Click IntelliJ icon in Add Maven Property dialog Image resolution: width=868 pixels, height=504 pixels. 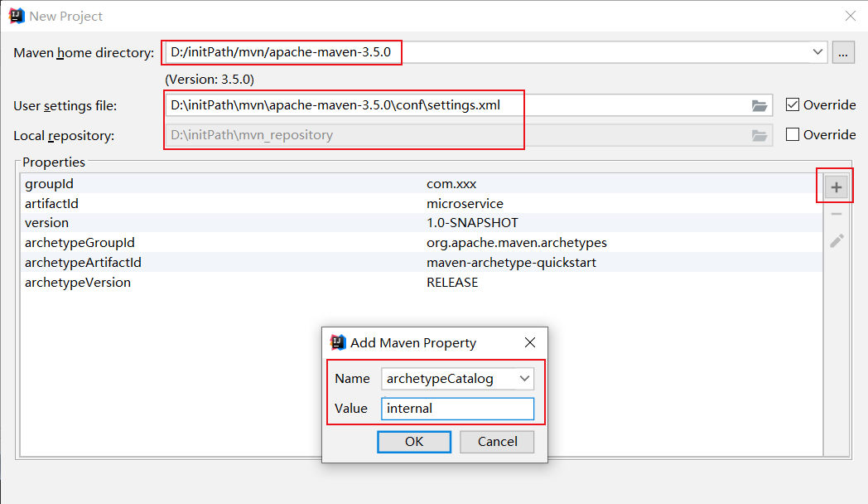point(338,342)
